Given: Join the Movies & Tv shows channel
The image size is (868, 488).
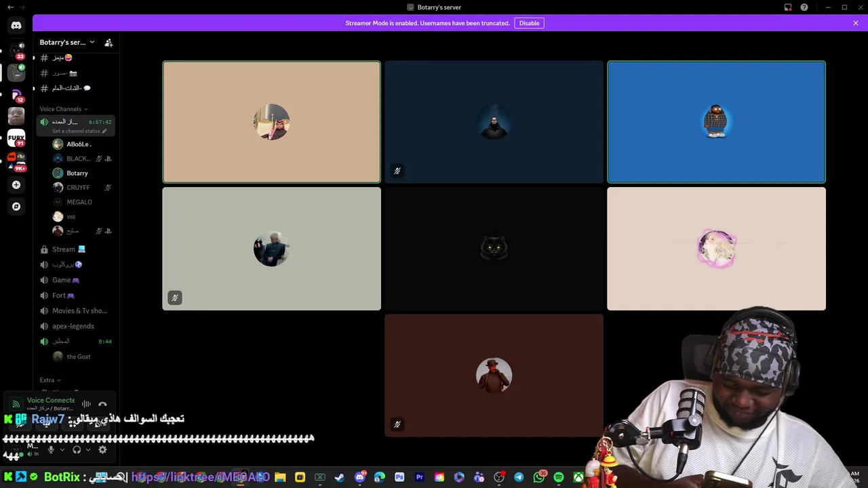Looking at the screenshot, I should (75, 310).
